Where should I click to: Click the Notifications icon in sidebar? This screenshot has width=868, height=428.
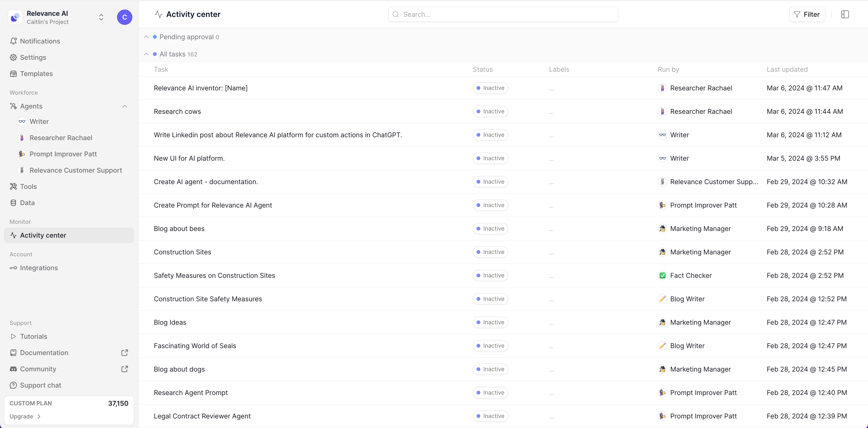13,41
